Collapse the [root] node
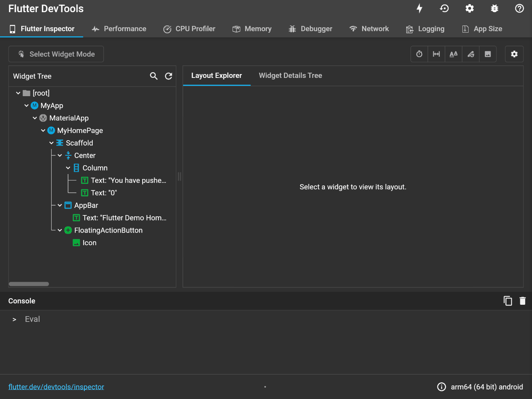532x399 pixels. click(x=18, y=93)
